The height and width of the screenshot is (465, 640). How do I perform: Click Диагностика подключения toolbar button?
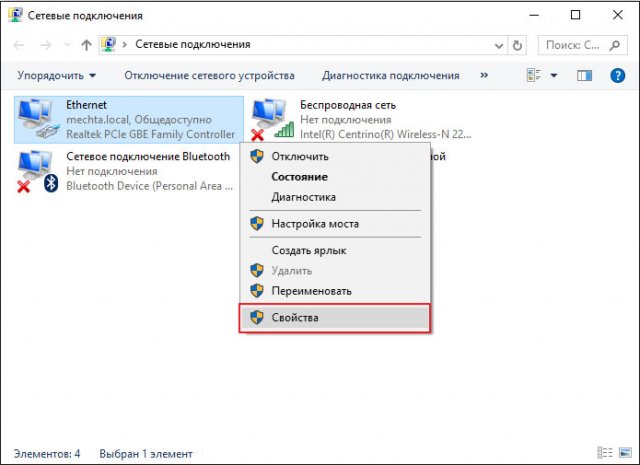pyautogui.click(x=391, y=76)
